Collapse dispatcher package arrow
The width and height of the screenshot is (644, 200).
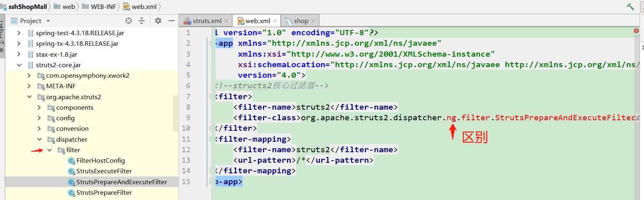tap(39, 139)
